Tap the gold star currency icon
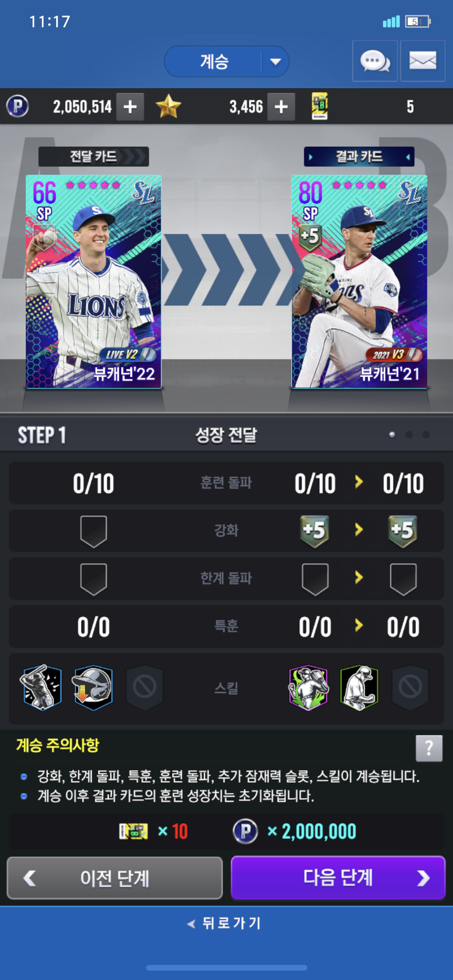Image resolution: width=453 pixels, height=980 pixels. coord(168,106)
